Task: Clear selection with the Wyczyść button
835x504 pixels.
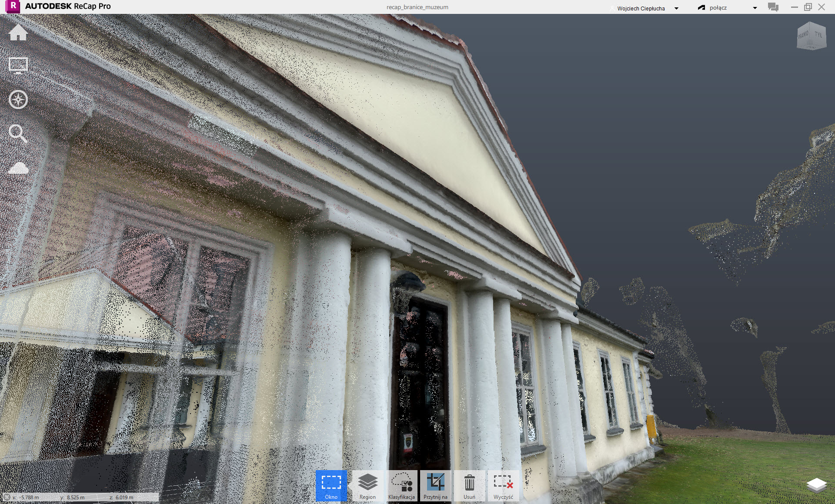Action: click(x=503, y=485)
